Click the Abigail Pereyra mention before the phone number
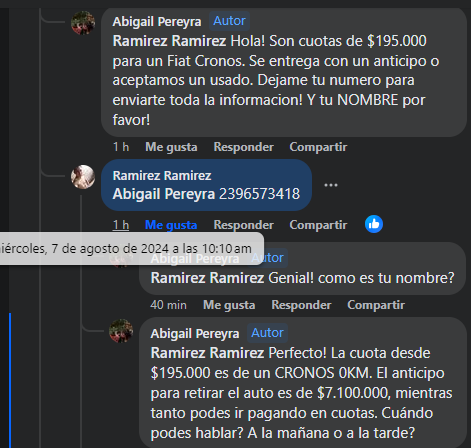Viewport: 471px width, 448px height. (x=164, y=194)
